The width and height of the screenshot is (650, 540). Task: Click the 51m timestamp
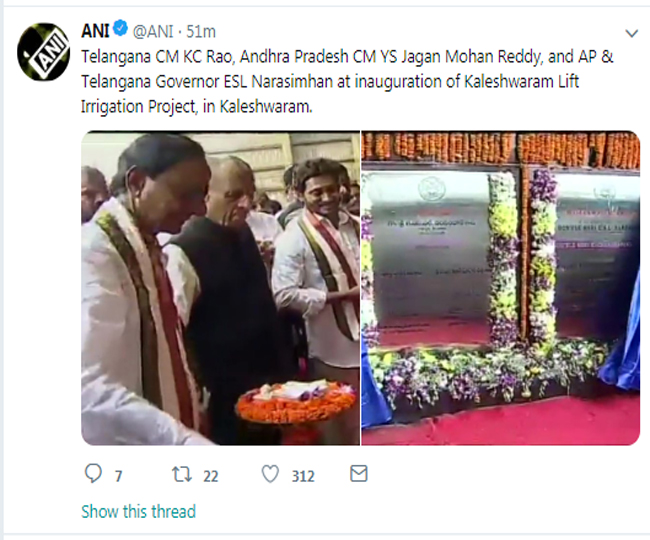[201, 32]
